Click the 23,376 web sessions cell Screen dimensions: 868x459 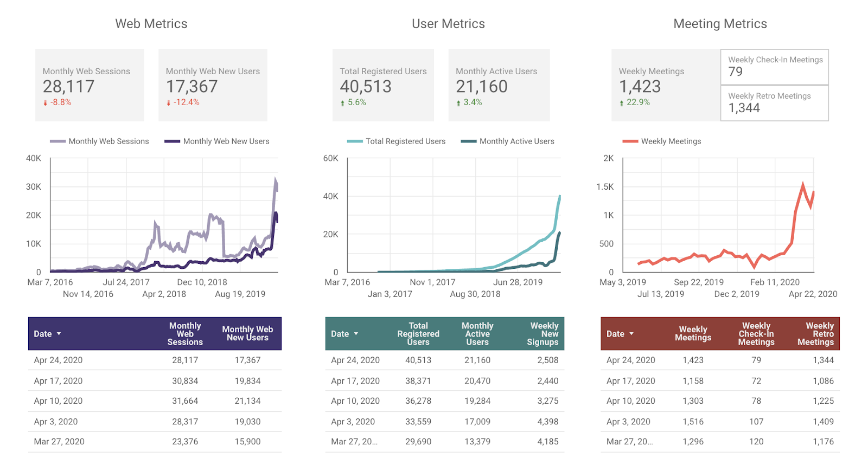pyautogui.click(x=185, y=442)
